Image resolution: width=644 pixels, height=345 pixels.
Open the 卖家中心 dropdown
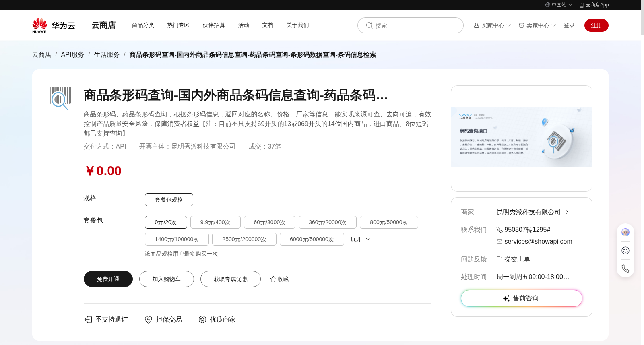tap(537, 25)
